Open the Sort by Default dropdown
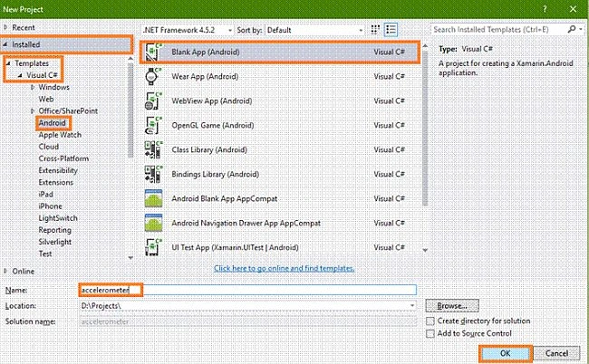Screen dimensions: 589x364 point(314,30)
